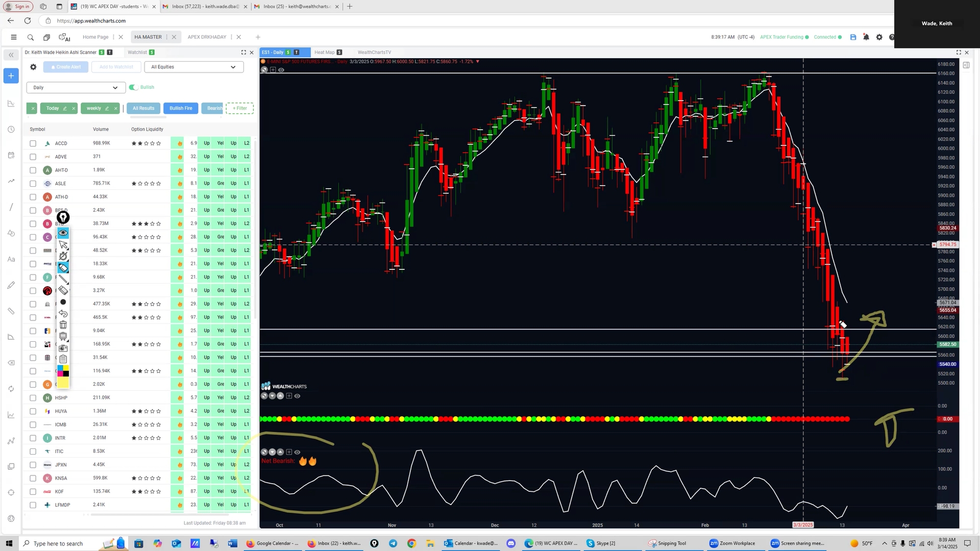Toggle annotation visibility eye icon
Image resolution: width=980 pixels, height=551 pixels.
[x=63, y=233]
